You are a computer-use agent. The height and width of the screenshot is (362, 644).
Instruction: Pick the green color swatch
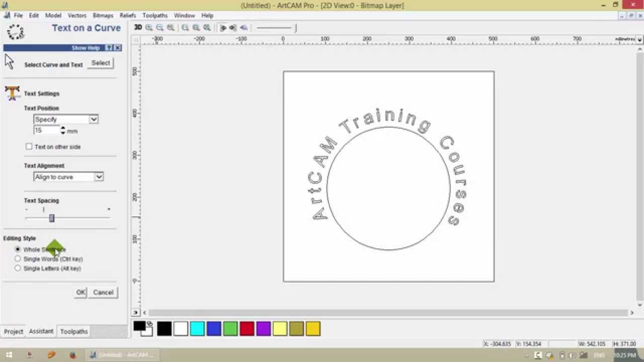[x=230, y=328]
